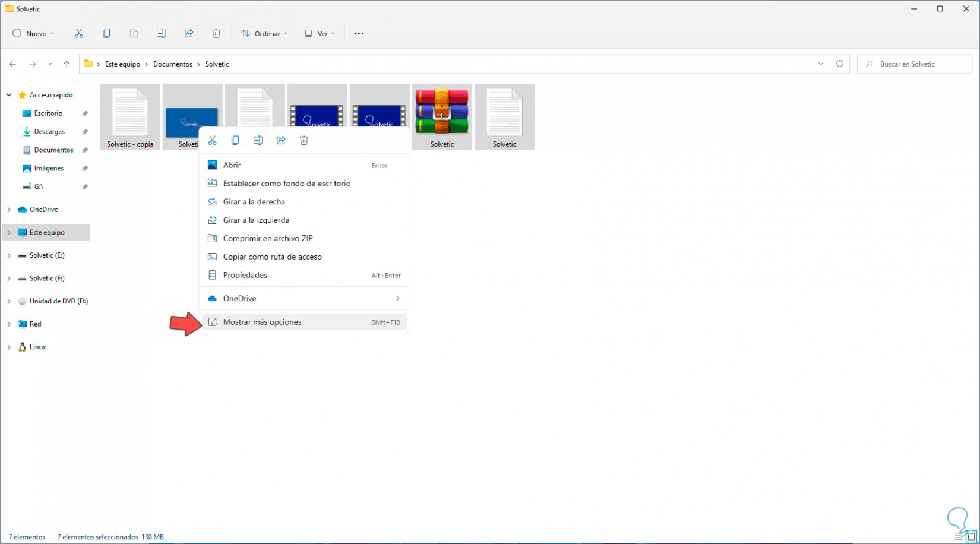Viewport: 980px width, 544px height.
Task: Expand the Este equipo tree node
Action: pyautogui.click(x=9, y=233)
